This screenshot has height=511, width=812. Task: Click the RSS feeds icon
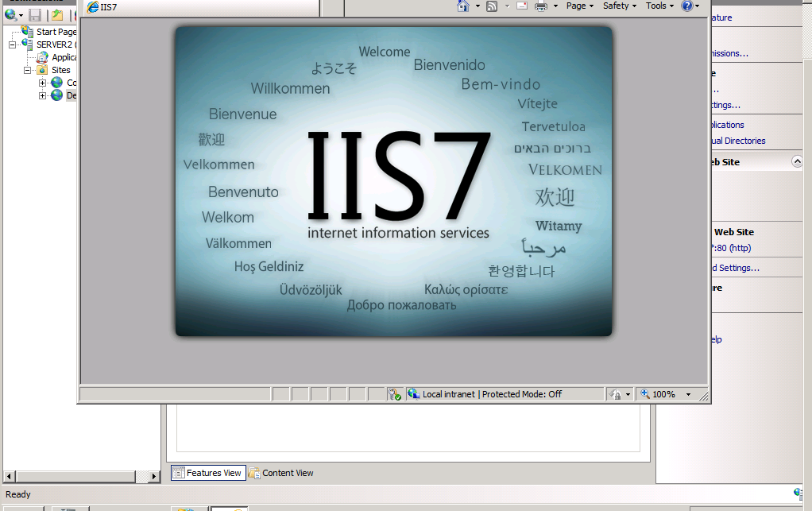(492, 6)
